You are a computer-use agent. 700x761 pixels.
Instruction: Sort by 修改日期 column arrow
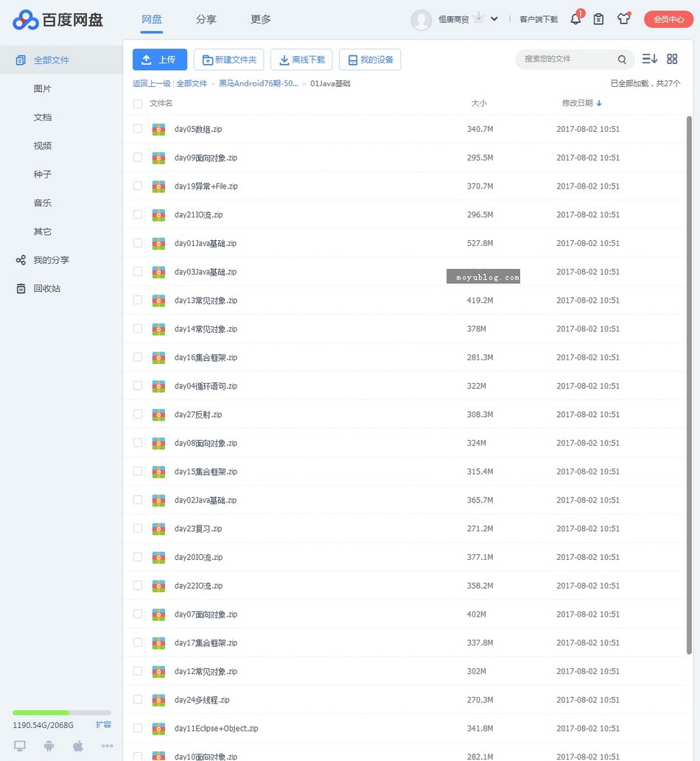click(599, 103)
